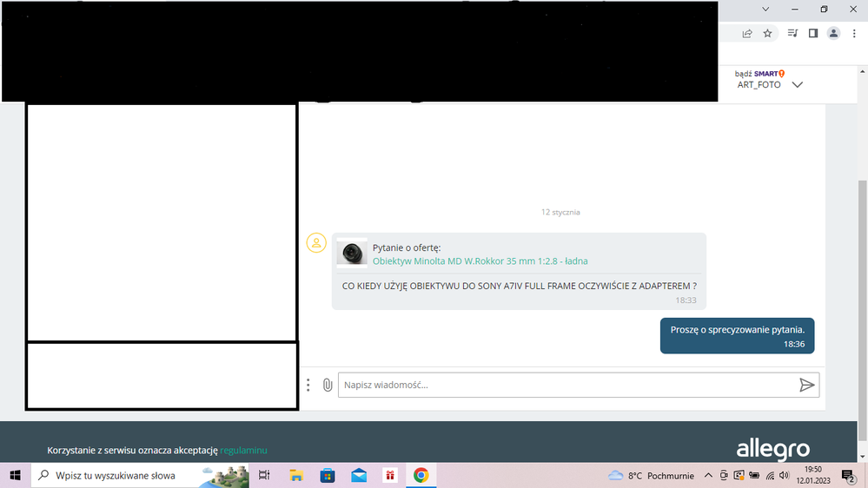This screenshot has width=868, height=488.
Task: Toggle the volume speaker icon in tray
Action: tap(785, 476)
